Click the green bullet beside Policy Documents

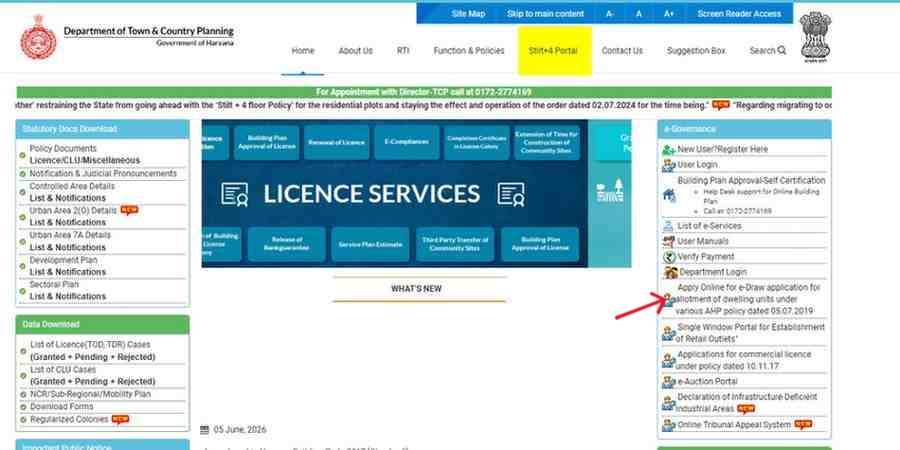[22, 154]
